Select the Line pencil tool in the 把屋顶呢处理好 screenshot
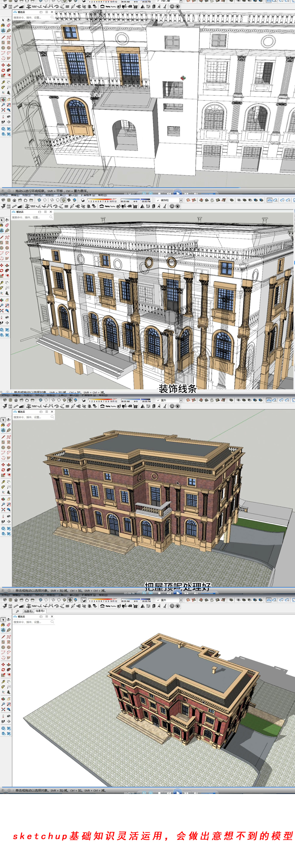Viewport: 295px width, 868px height. [3, 437]
